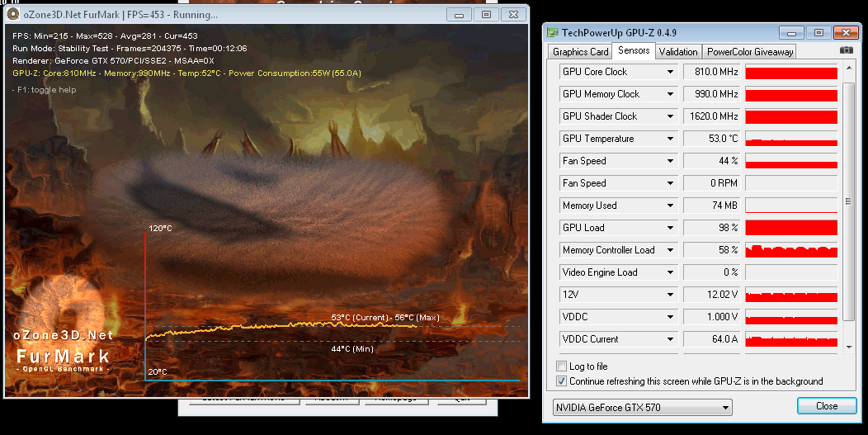The image size is (868, 435).
Task: Click the F1: toggle help text
Action: (x=45, y=90)
